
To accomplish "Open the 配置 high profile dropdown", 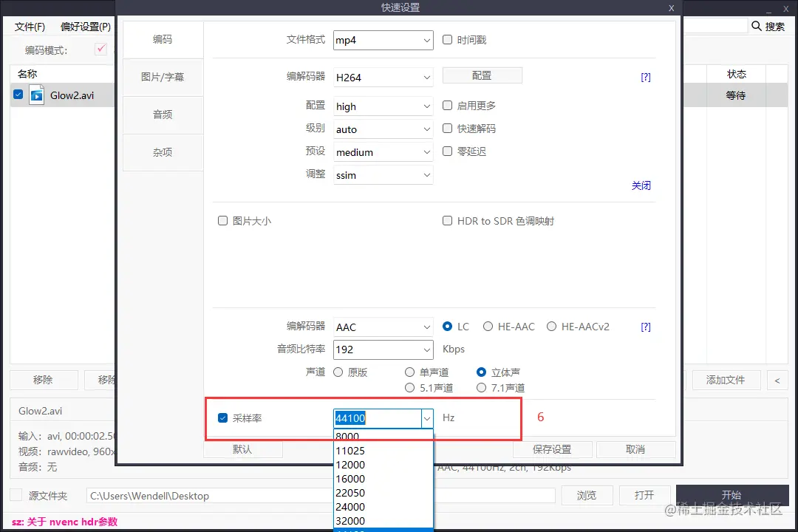I will coord(383,106).
